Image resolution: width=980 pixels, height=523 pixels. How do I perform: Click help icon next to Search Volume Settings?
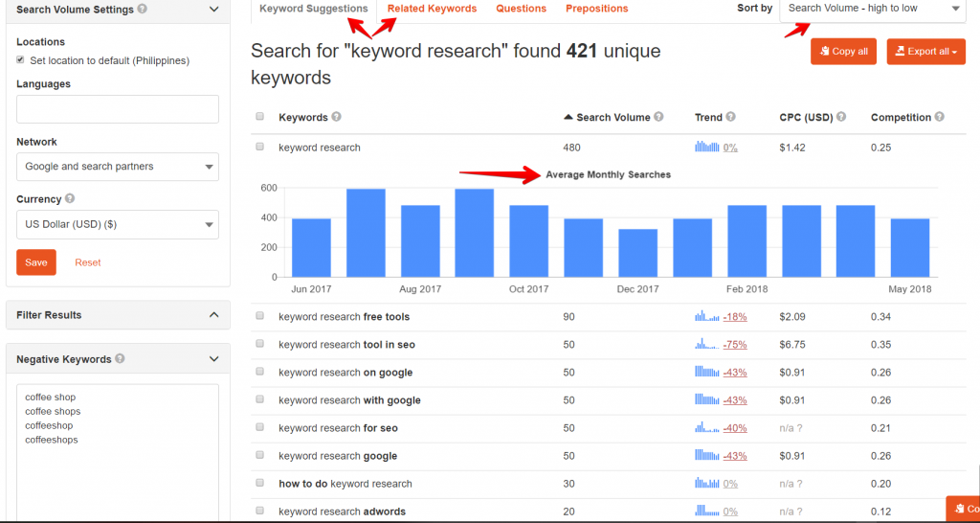(x=143, y=9)
